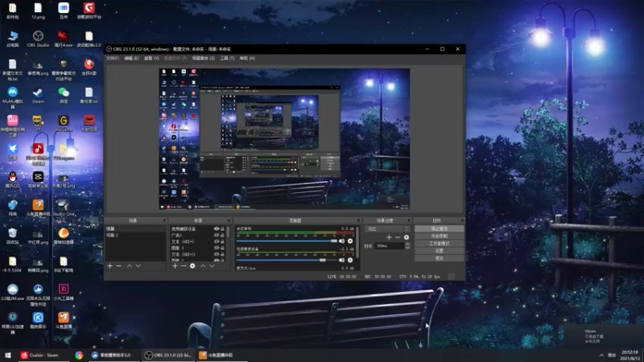Open the 工具(T) menu

(227, 58)
